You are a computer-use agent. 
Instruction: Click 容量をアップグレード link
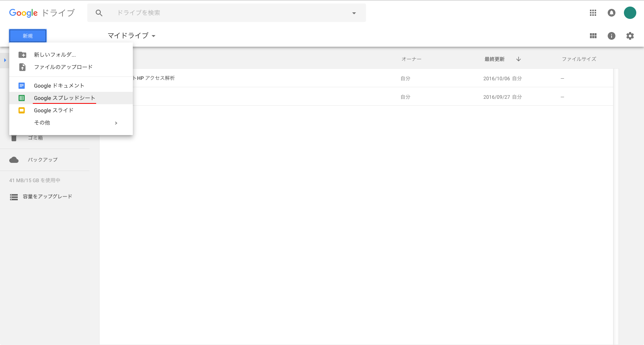[47, 196]
